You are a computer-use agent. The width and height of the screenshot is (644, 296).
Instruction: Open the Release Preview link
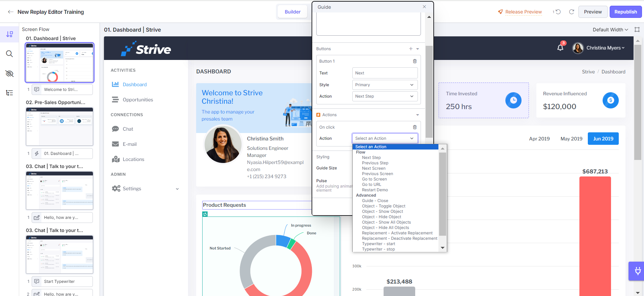click(523, 12)
